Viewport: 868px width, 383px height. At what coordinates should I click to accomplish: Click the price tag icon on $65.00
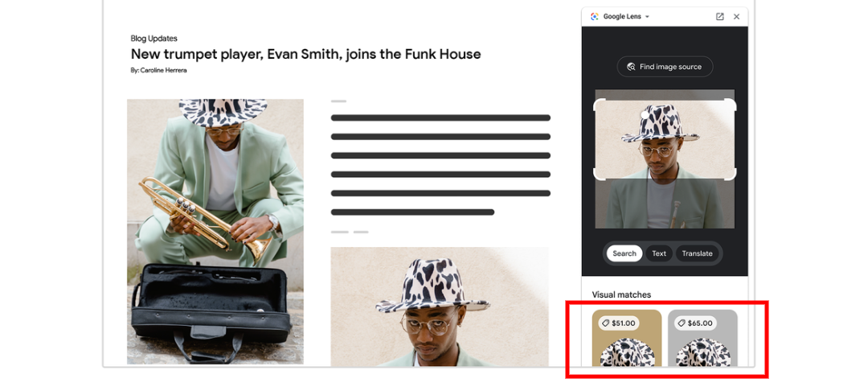(x=682, y=323)
